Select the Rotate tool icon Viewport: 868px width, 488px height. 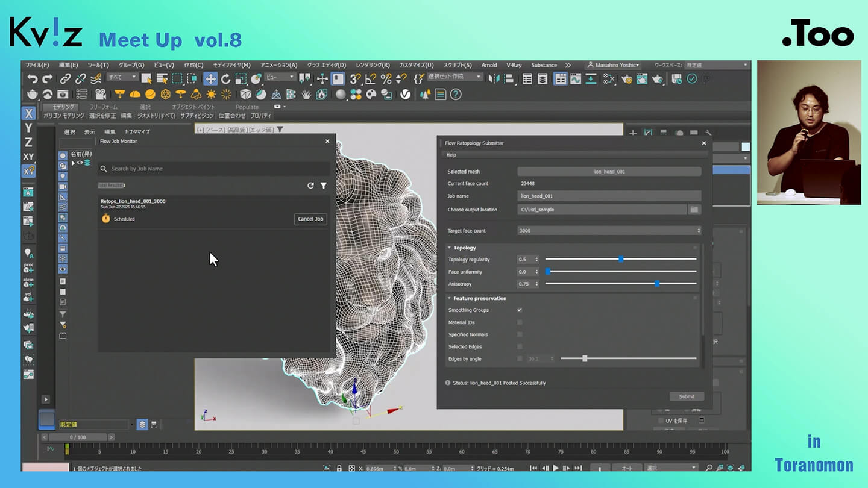[x=225, y=78]
